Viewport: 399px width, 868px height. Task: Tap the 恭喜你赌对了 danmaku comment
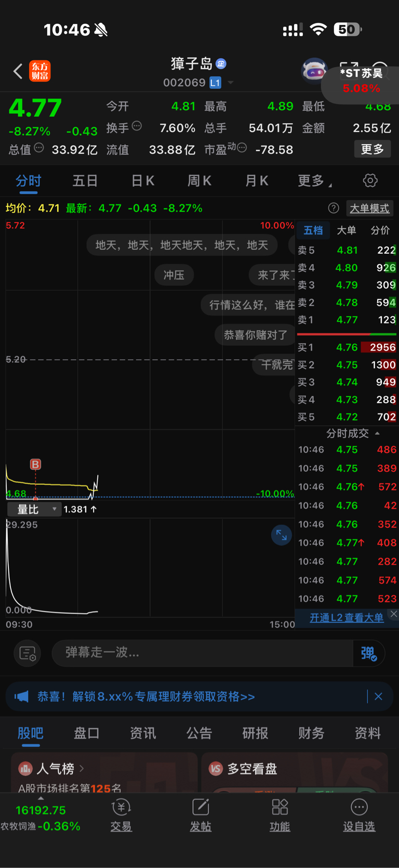(x=255, y=335)
